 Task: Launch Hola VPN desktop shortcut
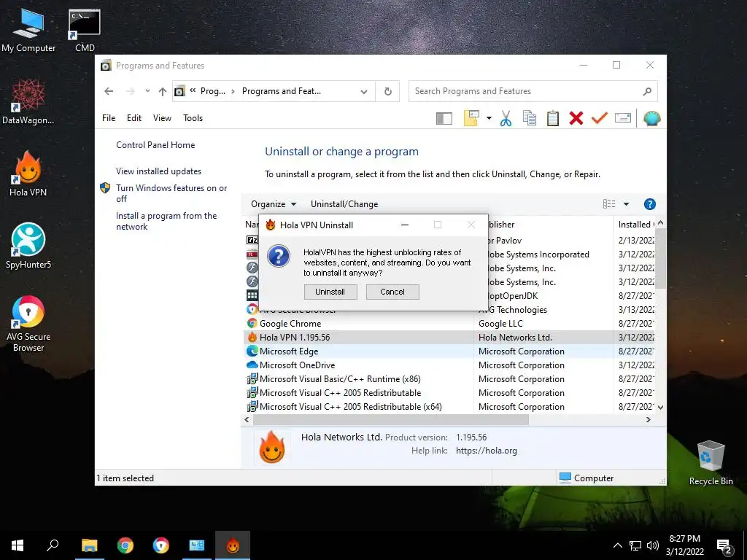coord(28,174)
